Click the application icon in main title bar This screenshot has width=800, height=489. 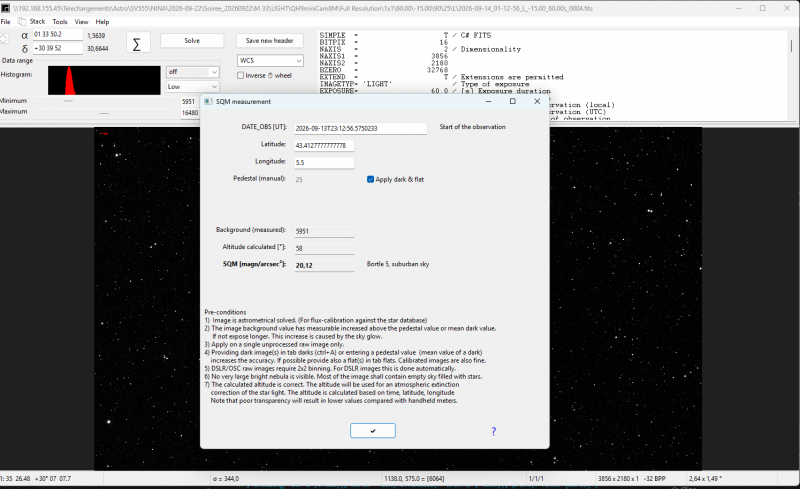(6, 8)
